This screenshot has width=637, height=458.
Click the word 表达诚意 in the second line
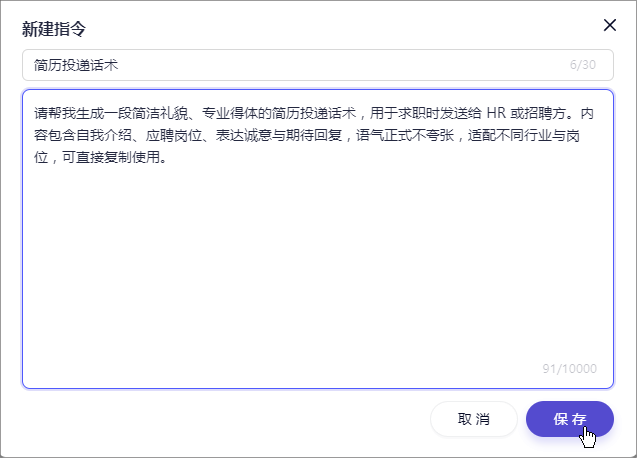pos(244,135)
